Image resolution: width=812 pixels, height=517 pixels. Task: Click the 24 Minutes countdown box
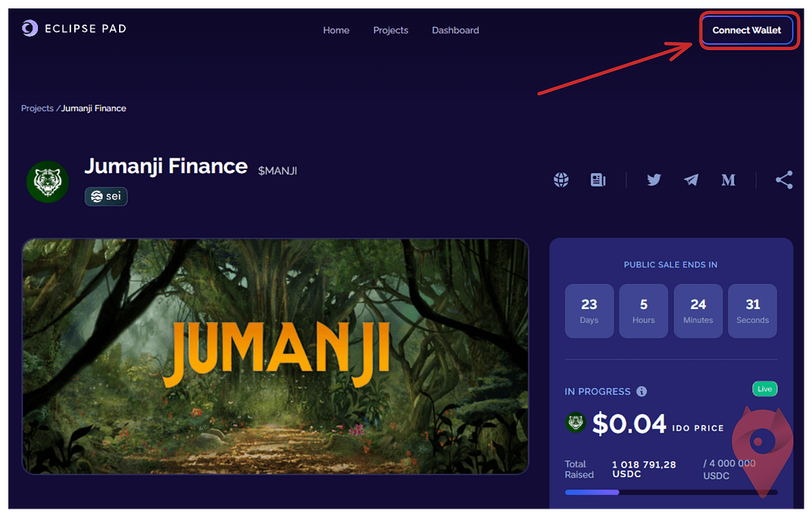(x=698, y=311)
